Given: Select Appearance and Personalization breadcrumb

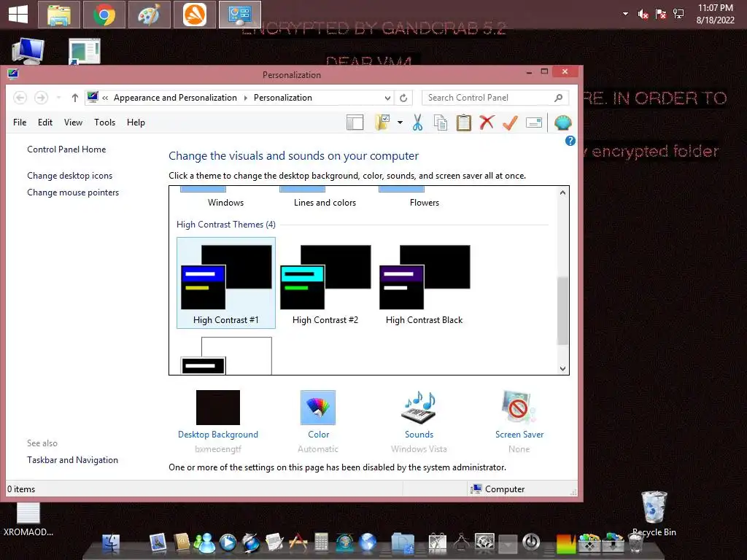Looking at the screenshot, I should pyautogui.click(x=175, y=98).
